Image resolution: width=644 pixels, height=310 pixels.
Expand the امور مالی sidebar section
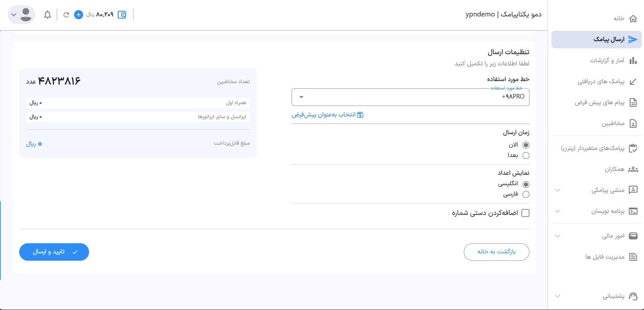pyautogui.click(x=558, y=236)
